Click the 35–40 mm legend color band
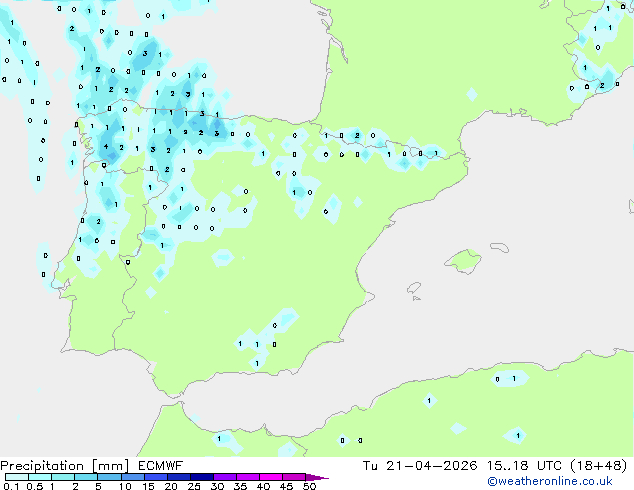 click(x=248, y=477)
